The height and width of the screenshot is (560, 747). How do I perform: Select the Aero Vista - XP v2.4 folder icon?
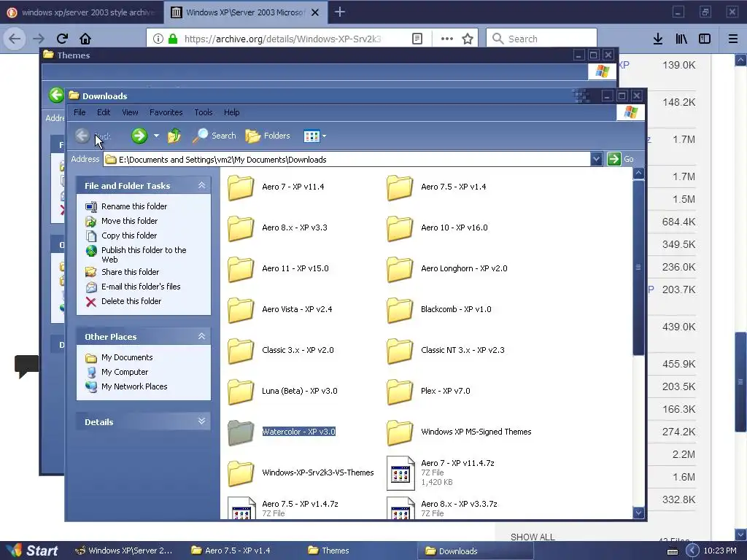(241, 309)
